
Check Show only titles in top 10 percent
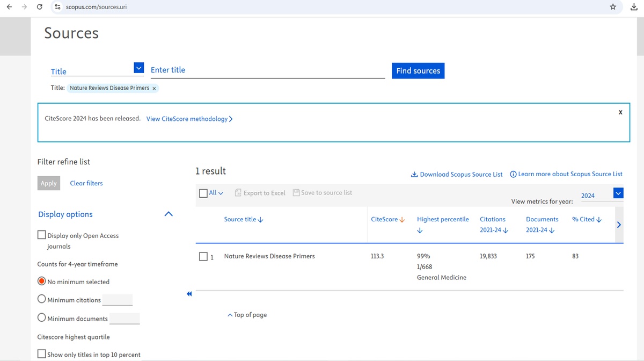coord(42,354)
